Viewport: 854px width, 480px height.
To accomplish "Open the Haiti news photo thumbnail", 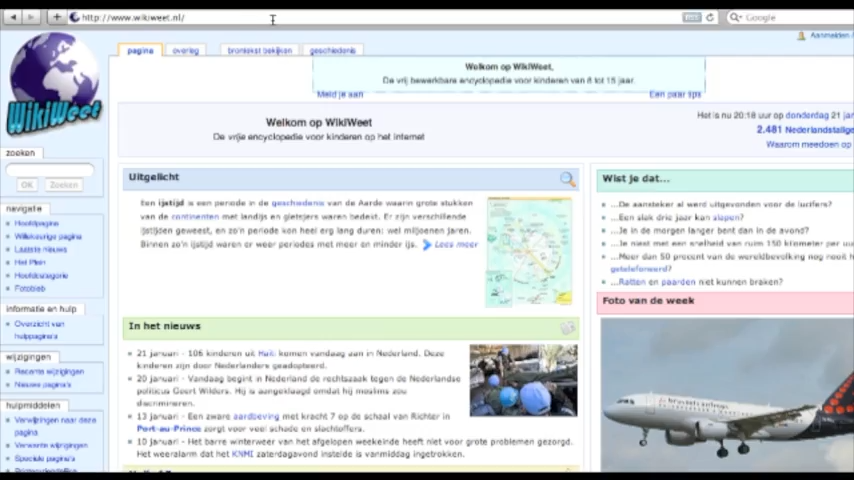I will pyautogui.click(x=523, y=380).
